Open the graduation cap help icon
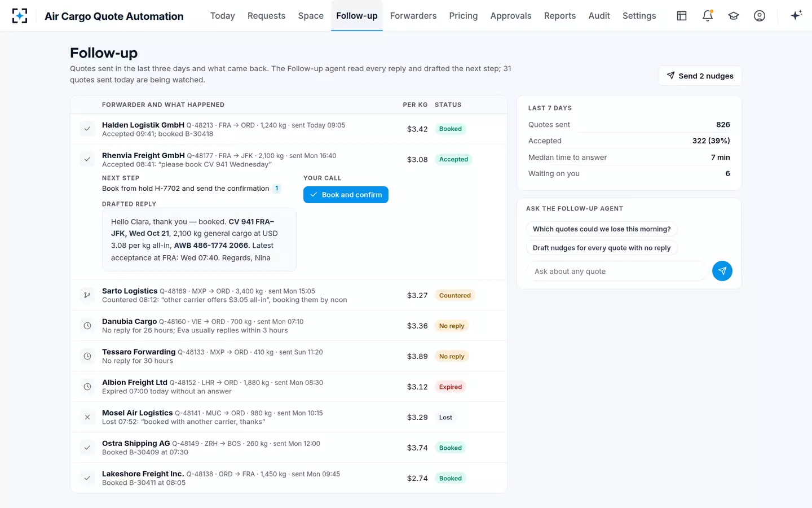This screenshot has height=508, width=812. pyautogui.click(x=734, y=16)
